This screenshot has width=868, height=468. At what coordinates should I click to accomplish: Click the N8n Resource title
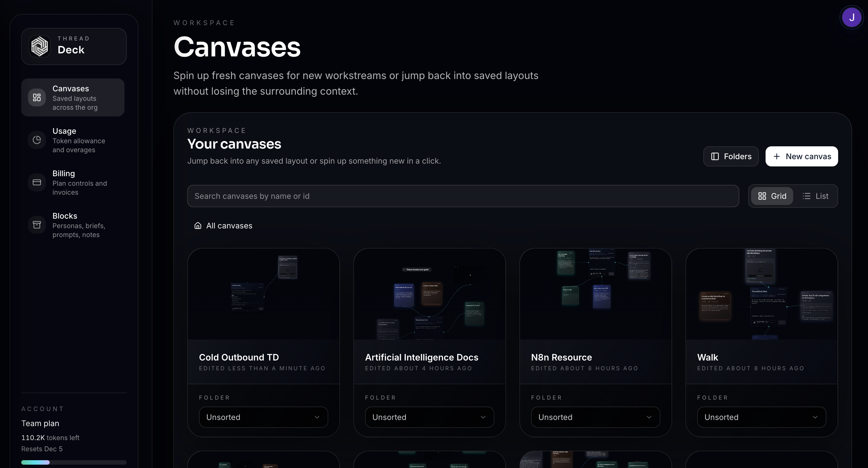coord(561,357)
